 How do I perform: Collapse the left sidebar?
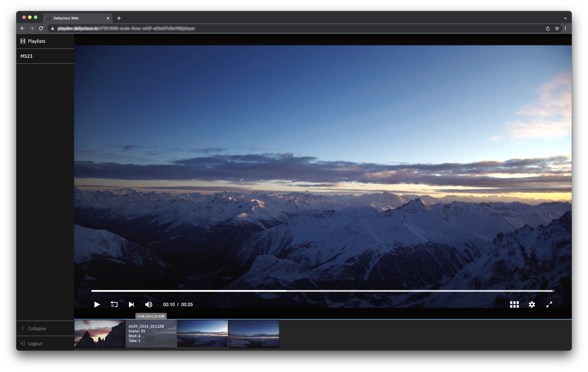pos(34,328)
